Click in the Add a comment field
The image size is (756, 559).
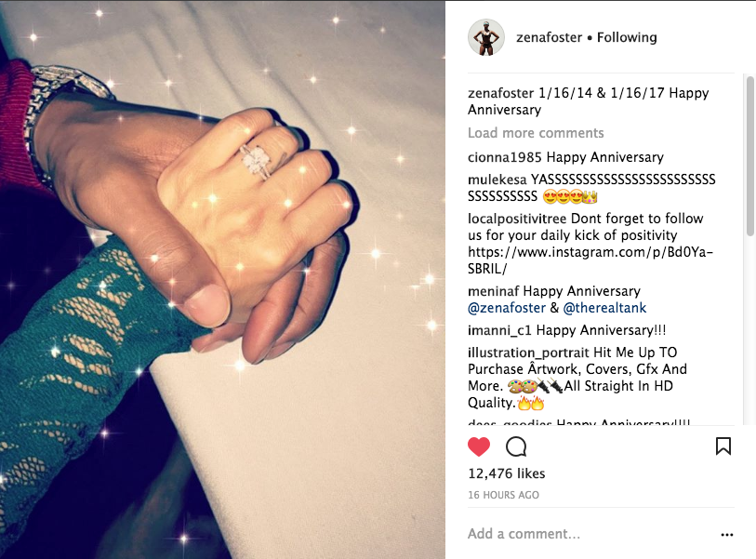590,534
